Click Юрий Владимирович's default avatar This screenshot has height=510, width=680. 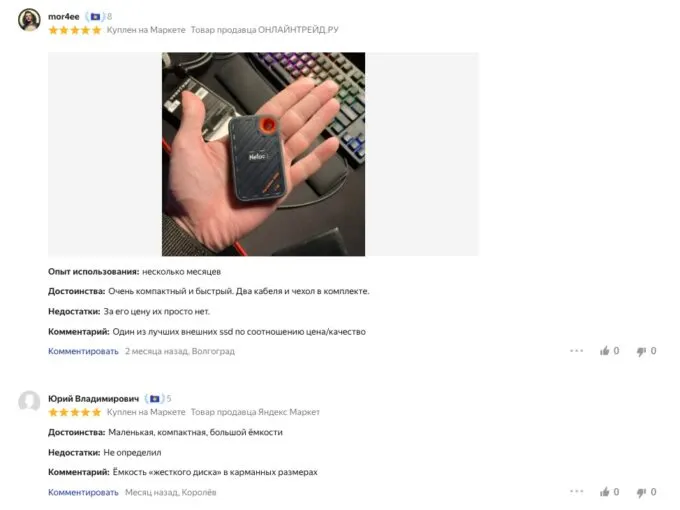point(29,401)
